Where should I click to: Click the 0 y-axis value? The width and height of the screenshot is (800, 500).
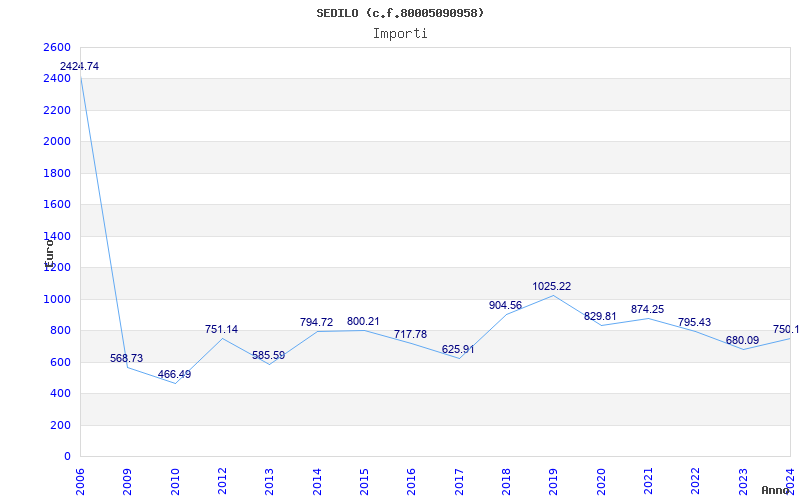point(67,457)
